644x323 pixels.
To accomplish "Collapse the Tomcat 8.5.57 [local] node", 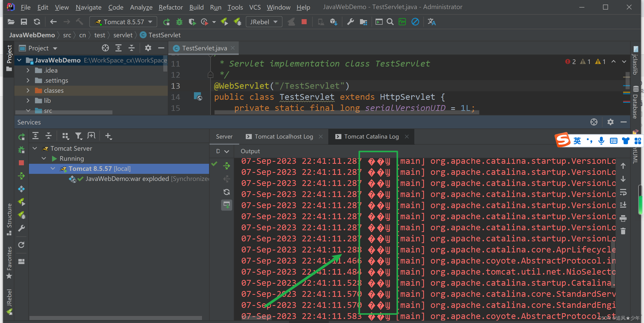I will coord(53,169).
